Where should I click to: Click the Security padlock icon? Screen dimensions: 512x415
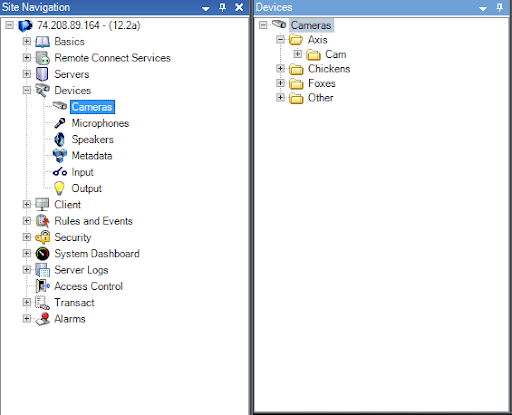(x=42, y=237)
